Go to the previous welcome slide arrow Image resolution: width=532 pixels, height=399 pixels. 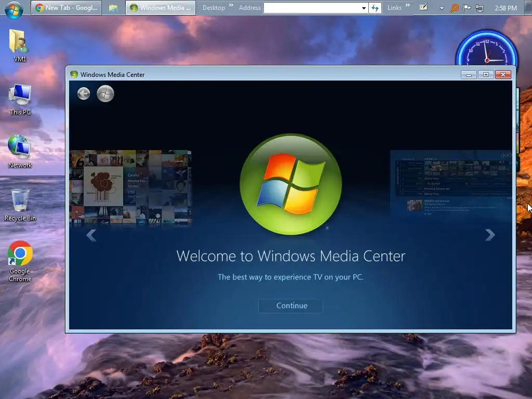[91, 235]
